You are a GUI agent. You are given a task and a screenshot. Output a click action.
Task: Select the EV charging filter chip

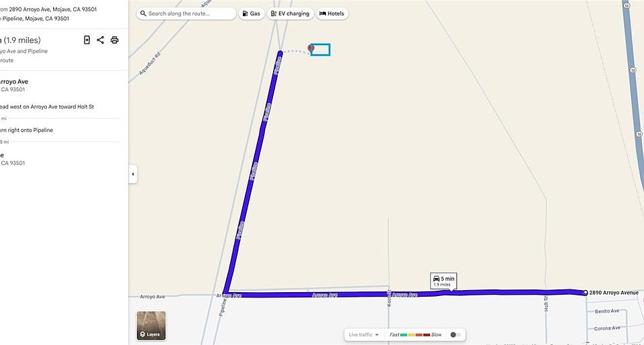tap(290, 13)
